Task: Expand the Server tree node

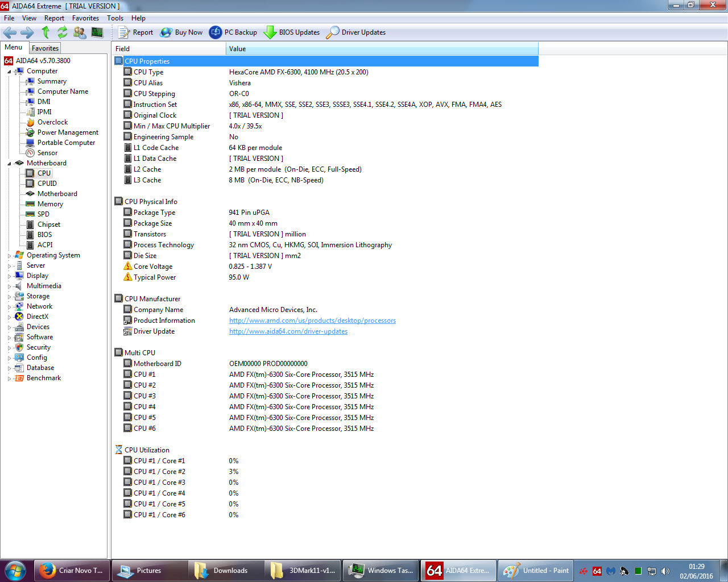Action: coord(9,266)
